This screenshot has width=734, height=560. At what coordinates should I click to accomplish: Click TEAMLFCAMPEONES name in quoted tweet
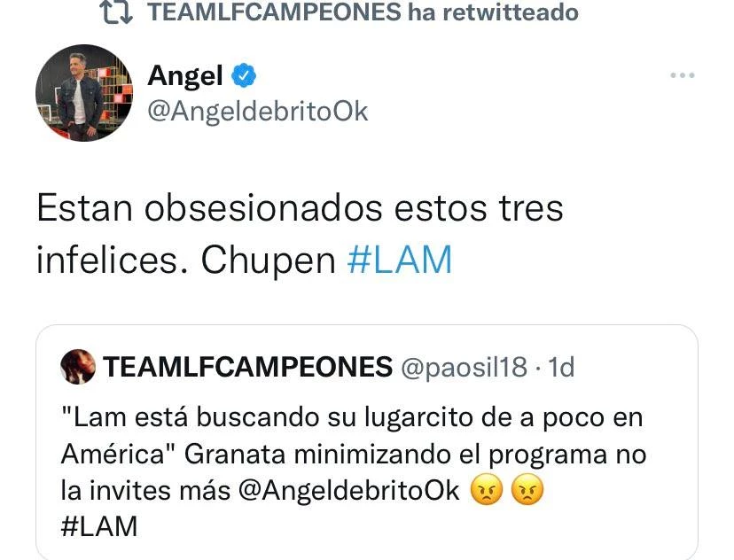(x=247, y=367)
